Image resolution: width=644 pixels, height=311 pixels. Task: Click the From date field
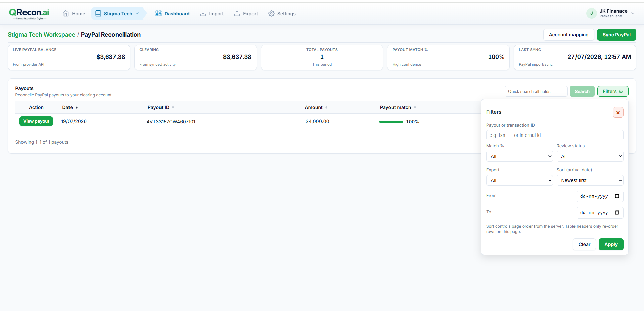600,196
